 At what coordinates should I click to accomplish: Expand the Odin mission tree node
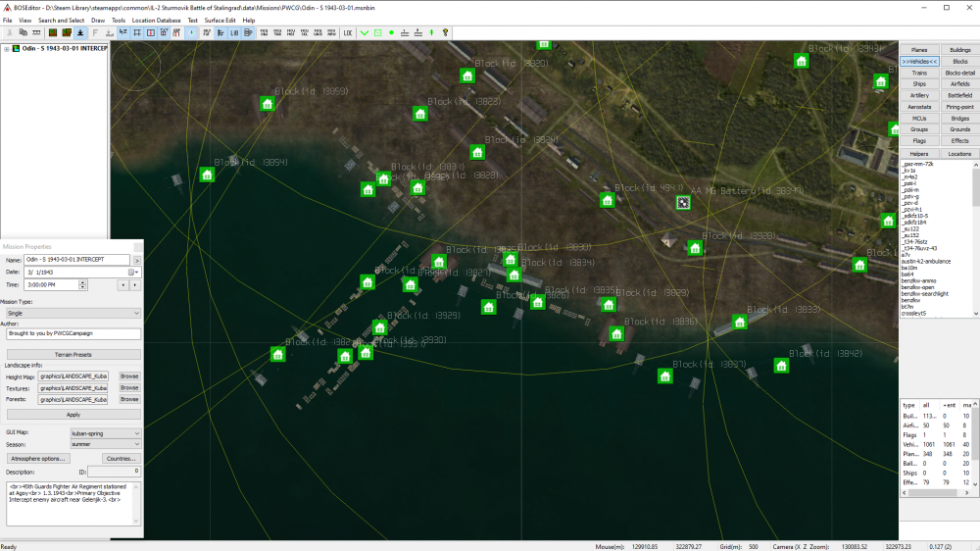point(6,49)
